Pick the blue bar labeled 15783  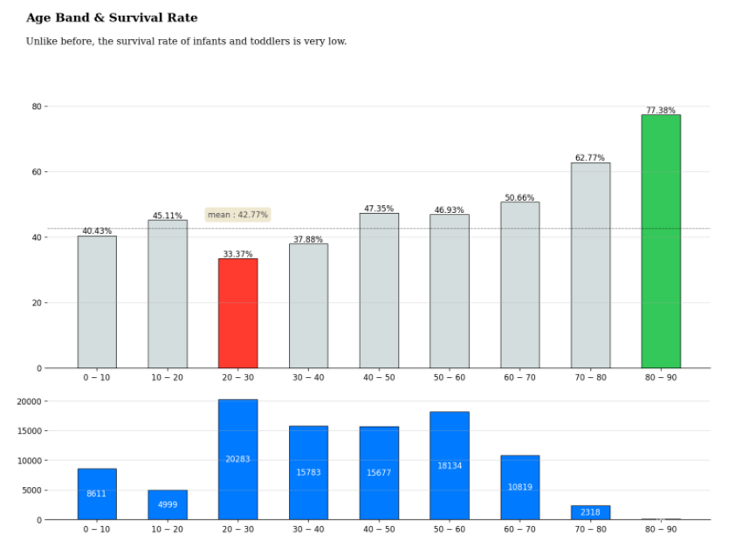[x=308, y=473]
